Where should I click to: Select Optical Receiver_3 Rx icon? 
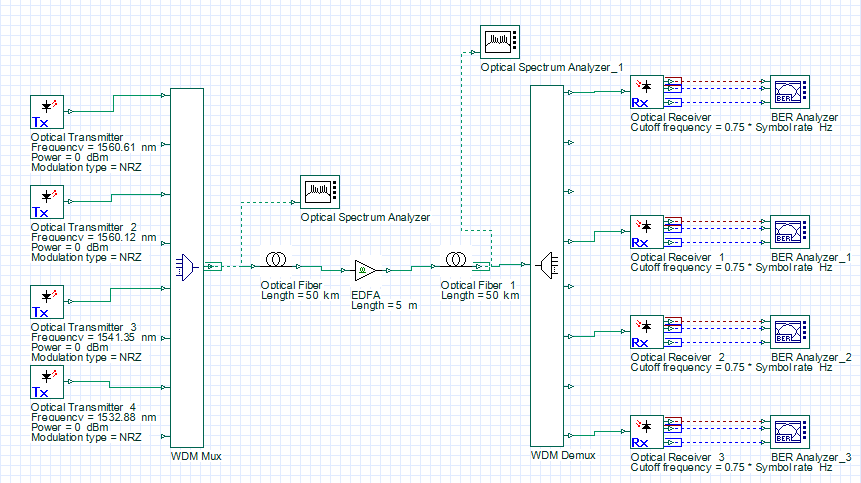click(645, 433)
